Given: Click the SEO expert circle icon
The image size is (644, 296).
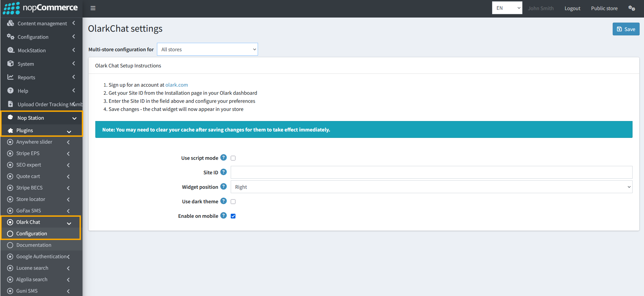Looking at the screenshot, I should [x=10, y=165].
